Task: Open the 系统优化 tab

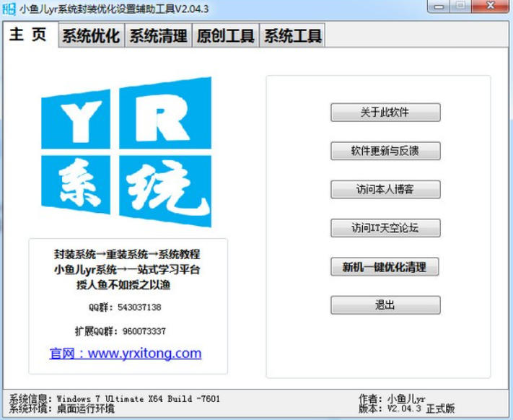Action: point(90,36)
